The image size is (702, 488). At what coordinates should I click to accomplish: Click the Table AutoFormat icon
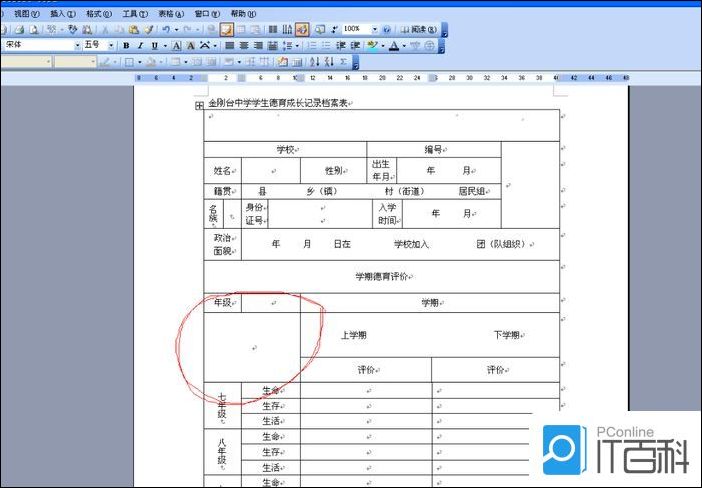(x=283, y=62)
